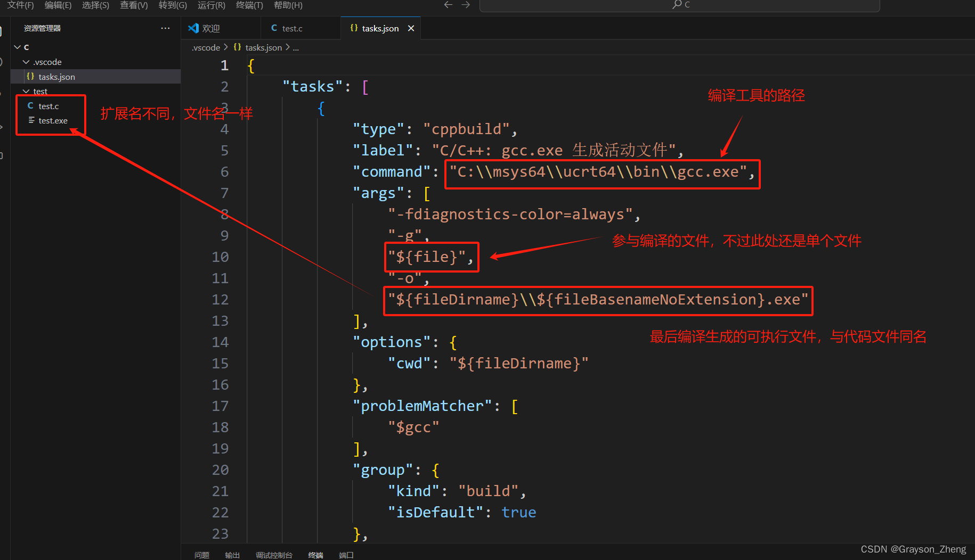Open test.c from the explorer tree
This screenshot has width=975, height=560.
pyautogui.click(x=48, y=106)
